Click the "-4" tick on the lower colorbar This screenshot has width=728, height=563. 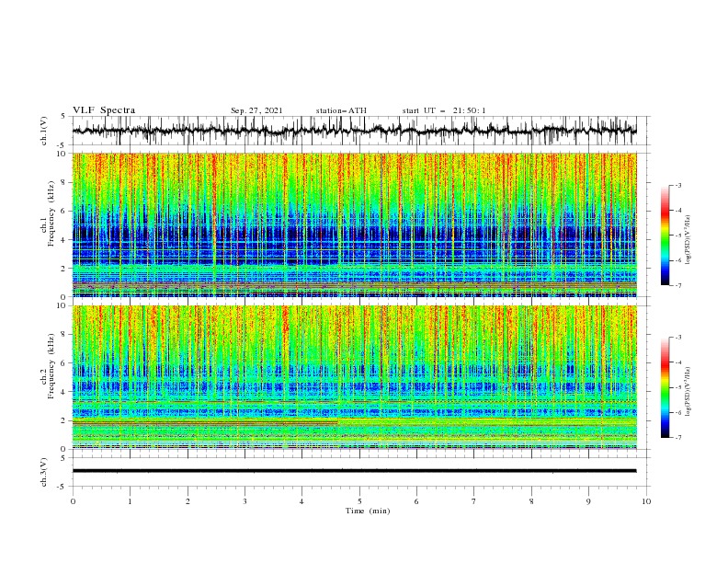click(677, 362)
